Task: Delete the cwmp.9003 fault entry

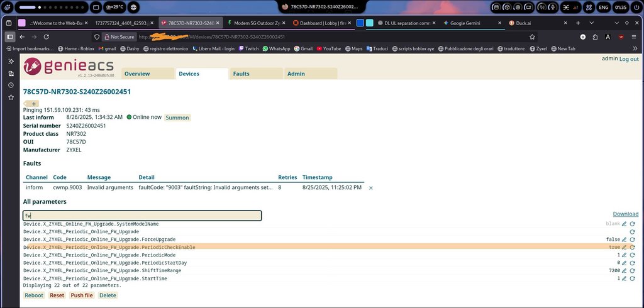Action: [x=370, y=188]
